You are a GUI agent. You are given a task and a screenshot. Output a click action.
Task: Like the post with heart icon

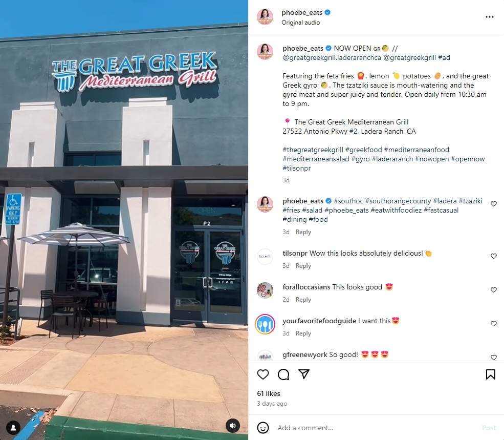(263, 374)
